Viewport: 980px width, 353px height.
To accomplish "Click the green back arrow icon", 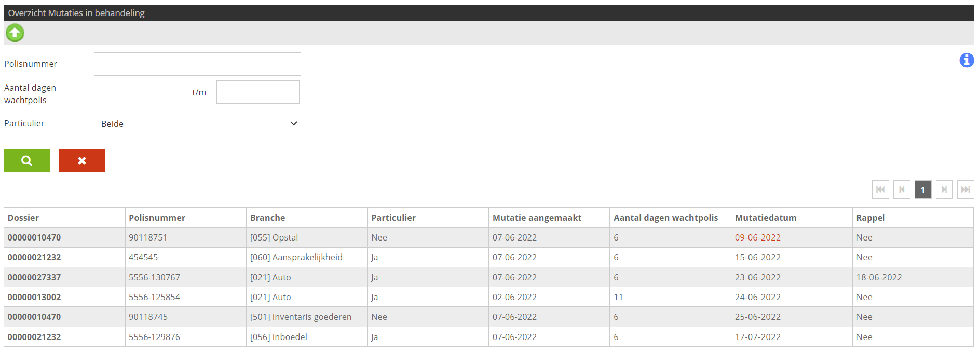I will (15, 33).
